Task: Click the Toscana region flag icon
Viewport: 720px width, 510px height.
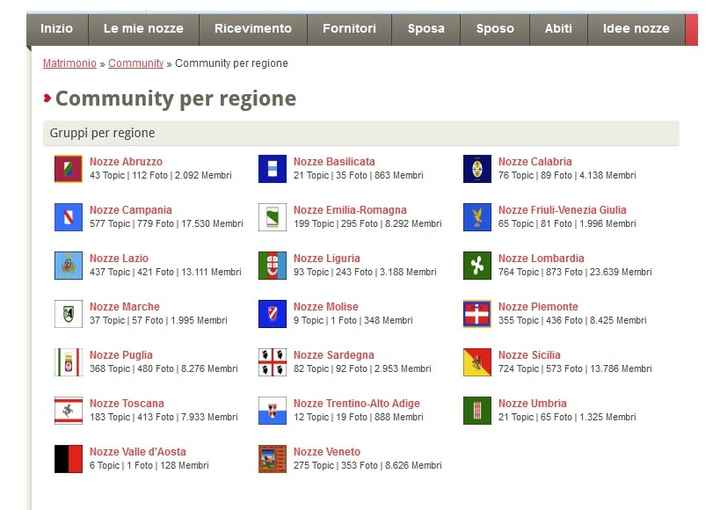Action: [x=68, y=410]
